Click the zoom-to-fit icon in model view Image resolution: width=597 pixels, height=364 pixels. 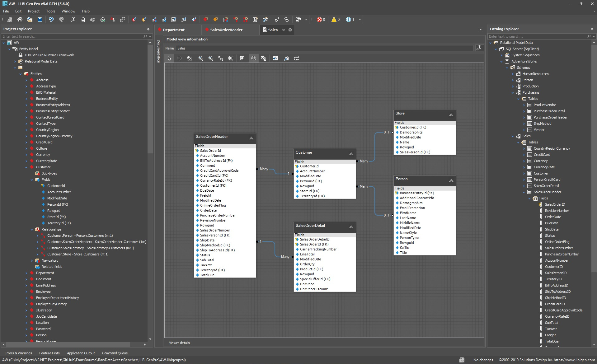coord(231,58)
